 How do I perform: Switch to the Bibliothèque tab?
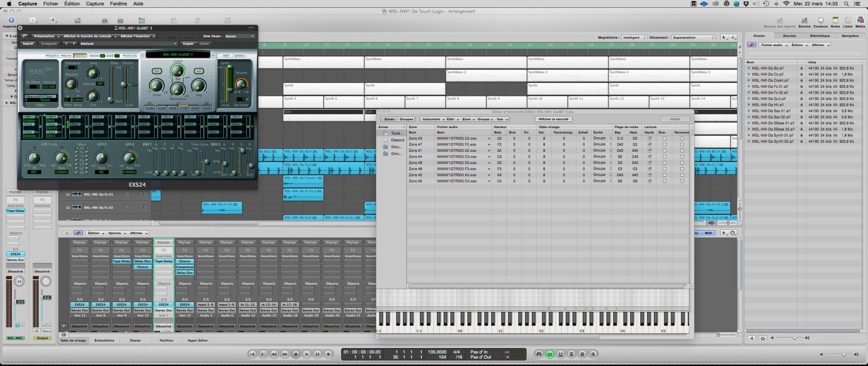(820, 36)
